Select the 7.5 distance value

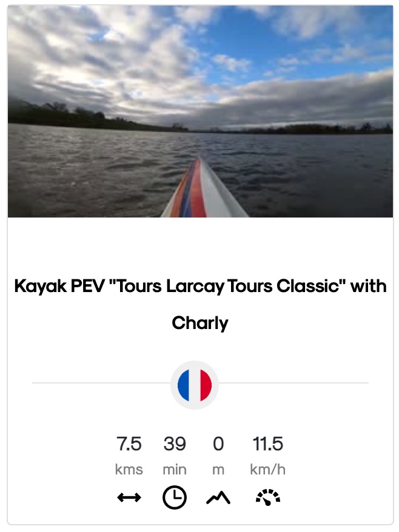(129, 444)
